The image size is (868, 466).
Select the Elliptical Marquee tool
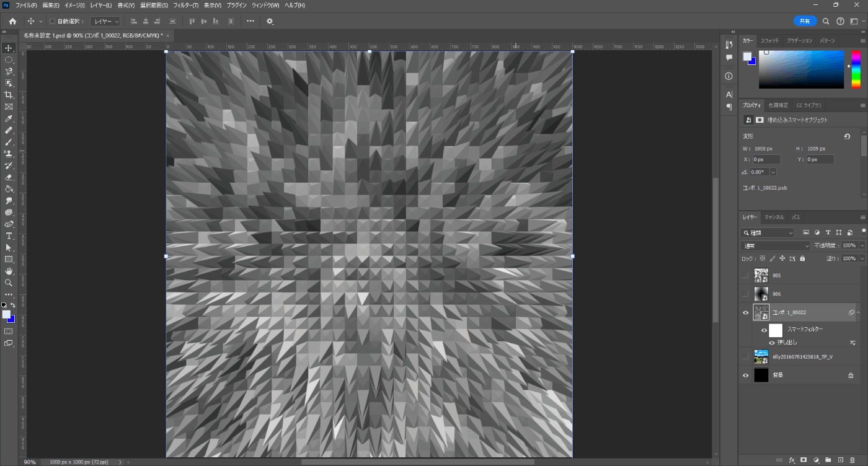tap(9, 59)
